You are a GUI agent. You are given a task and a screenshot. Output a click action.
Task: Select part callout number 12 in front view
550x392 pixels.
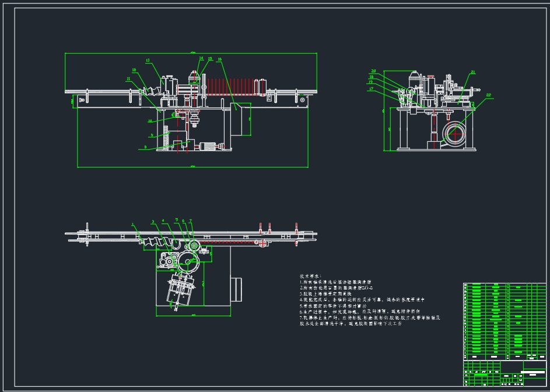coord(134,70)
